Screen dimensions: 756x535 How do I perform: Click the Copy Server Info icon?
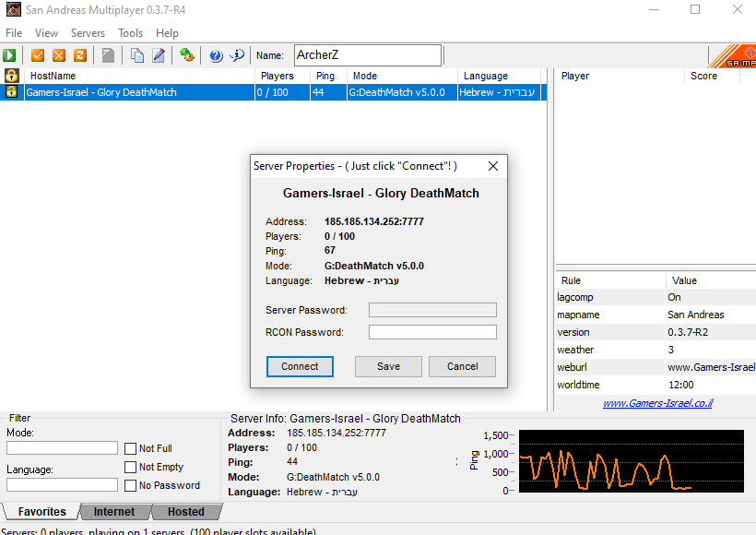[137, 55]
